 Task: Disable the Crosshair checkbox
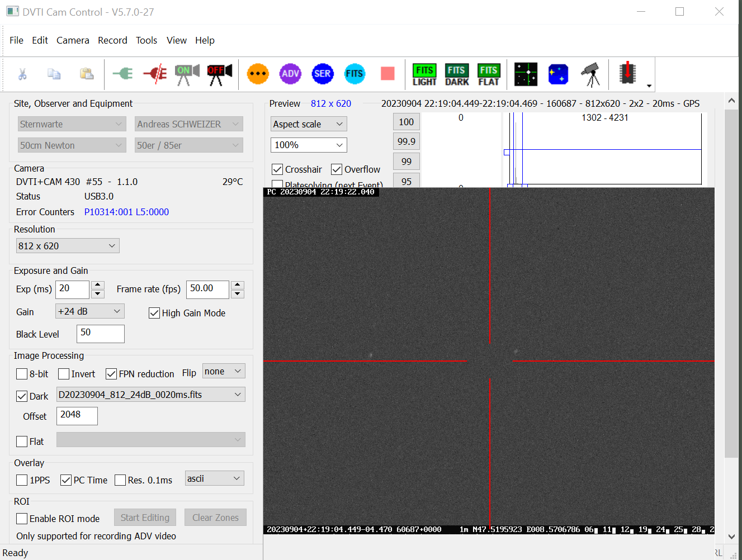pos(277,169)
